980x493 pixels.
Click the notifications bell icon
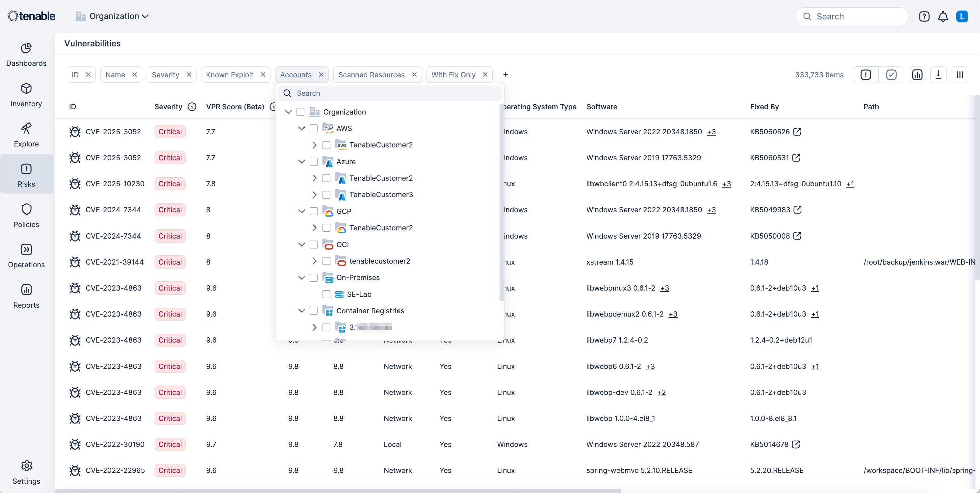pyautogui.click(x=943, y=16)
